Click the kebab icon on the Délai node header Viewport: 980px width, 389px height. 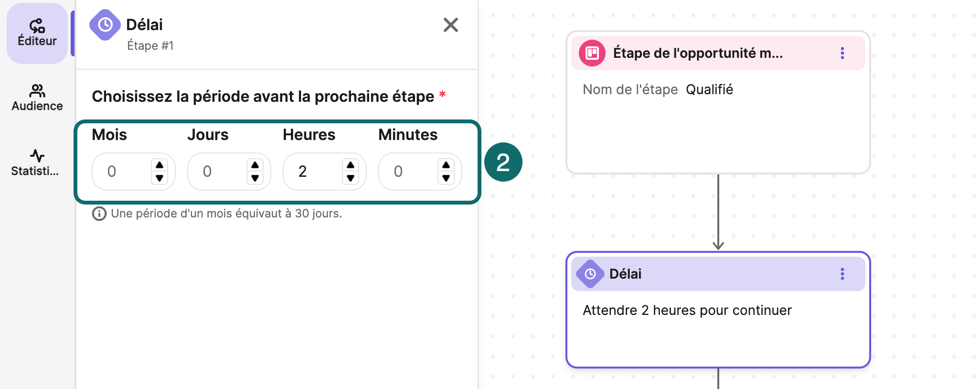(842, 273)
